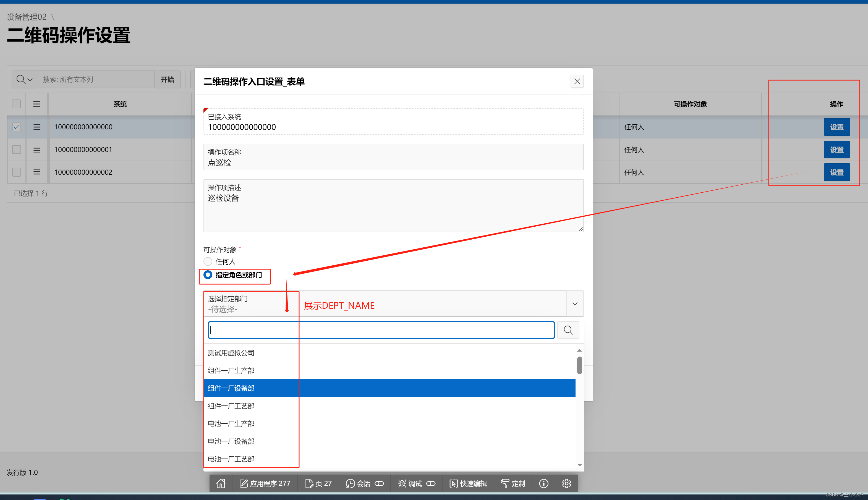This screenshot has width=868, height=500.
Task: Open 快速编辑 in developer toolbar
Action: [468, 483]
